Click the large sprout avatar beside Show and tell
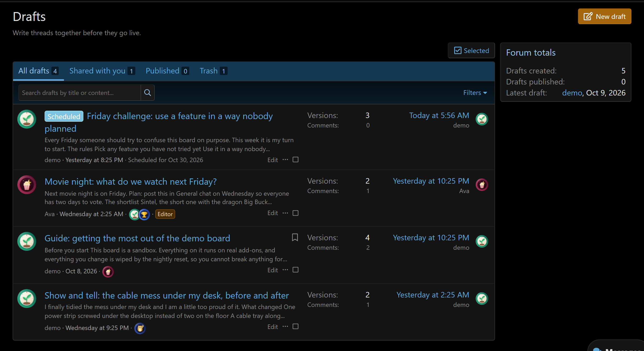The width and height of the screenshot is (644, 351). [x=27, y=299]
